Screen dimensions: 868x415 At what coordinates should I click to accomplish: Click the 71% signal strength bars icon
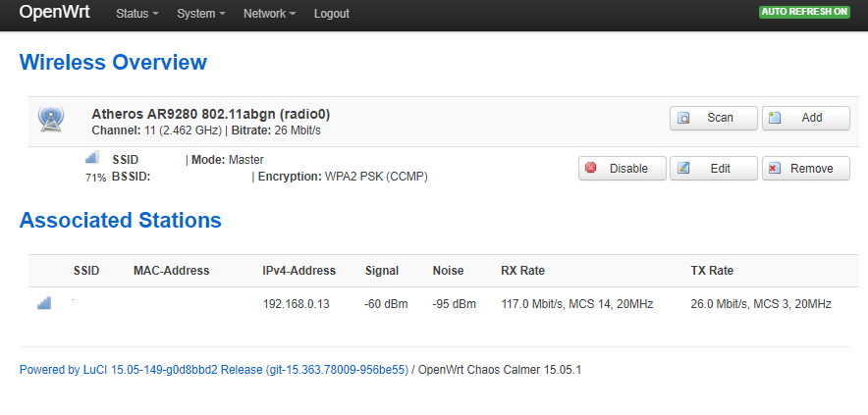coord(92,158)
